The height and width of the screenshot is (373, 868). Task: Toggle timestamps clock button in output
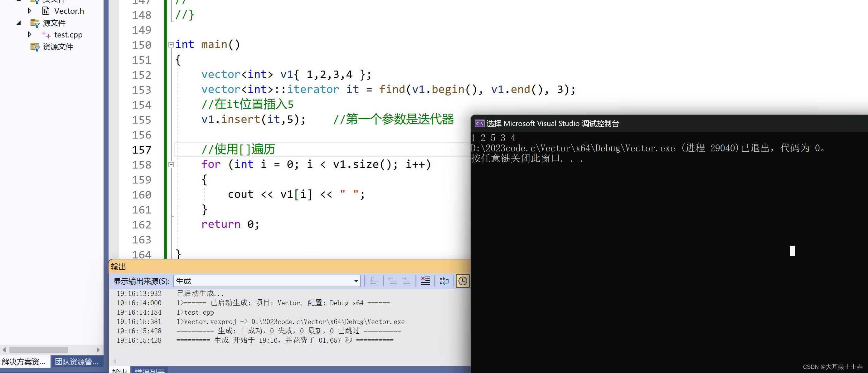(462, 281)
